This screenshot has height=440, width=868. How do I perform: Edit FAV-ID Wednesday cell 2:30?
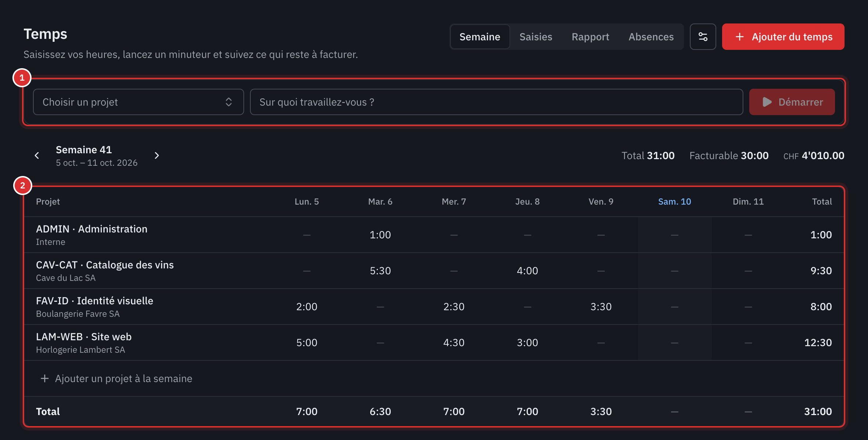pyautogui.click(x=454, y=307)
